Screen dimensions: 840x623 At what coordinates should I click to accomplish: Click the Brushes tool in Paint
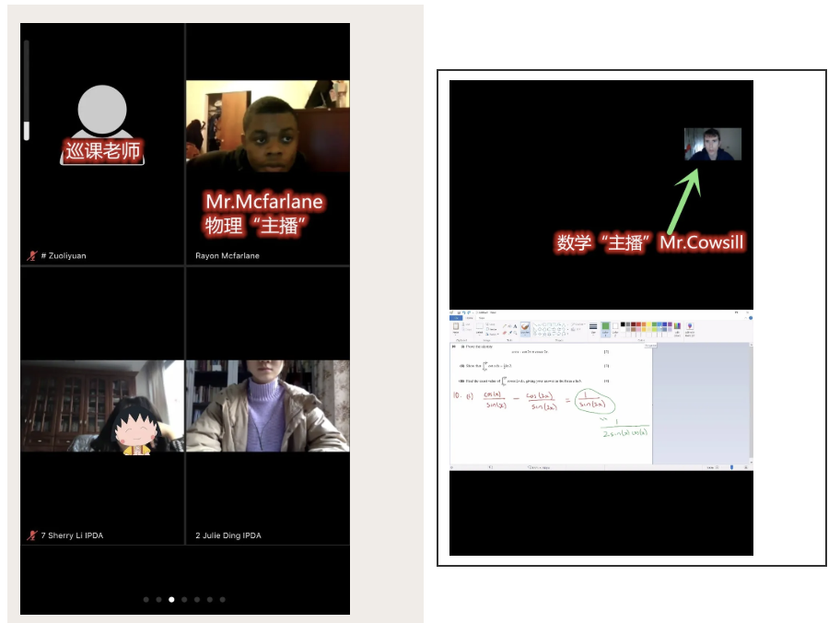[525, 328]
